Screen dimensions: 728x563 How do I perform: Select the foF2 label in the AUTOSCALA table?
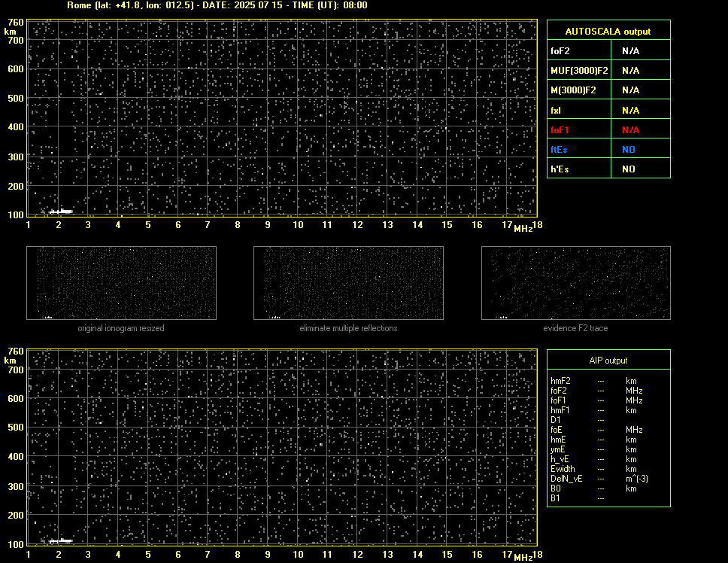[x=560, y=51]
